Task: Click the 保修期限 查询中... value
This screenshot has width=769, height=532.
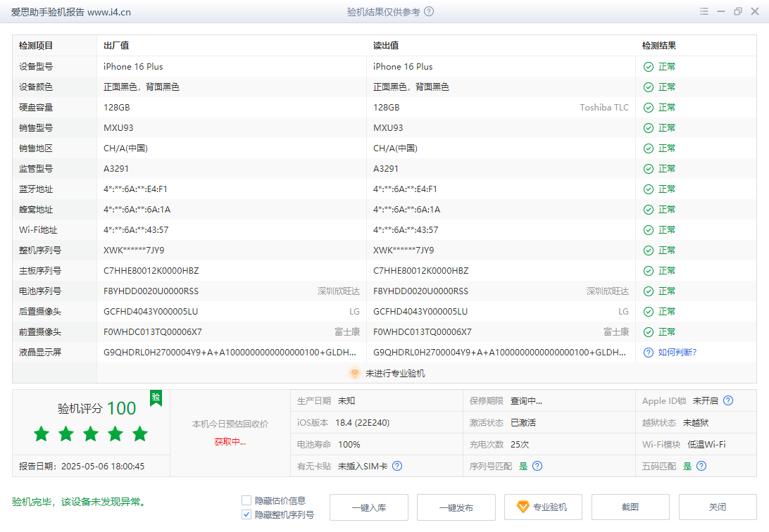Action: coord(526,401)
